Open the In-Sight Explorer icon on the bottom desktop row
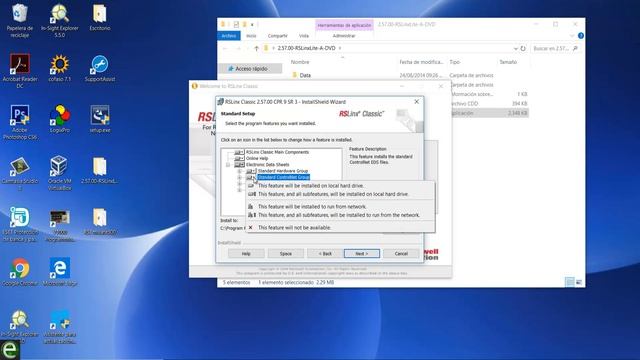The image size is (640, 360). (x=20, y=326)
